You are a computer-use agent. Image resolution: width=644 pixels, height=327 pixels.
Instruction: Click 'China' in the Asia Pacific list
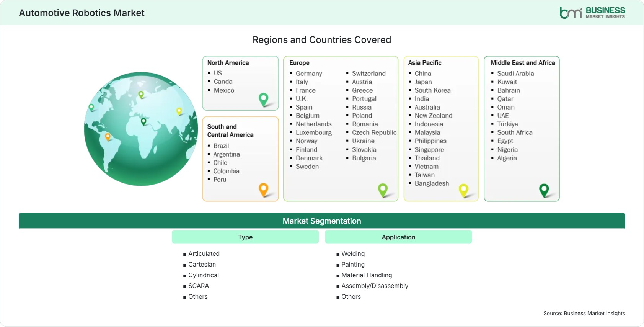point(423,74)
